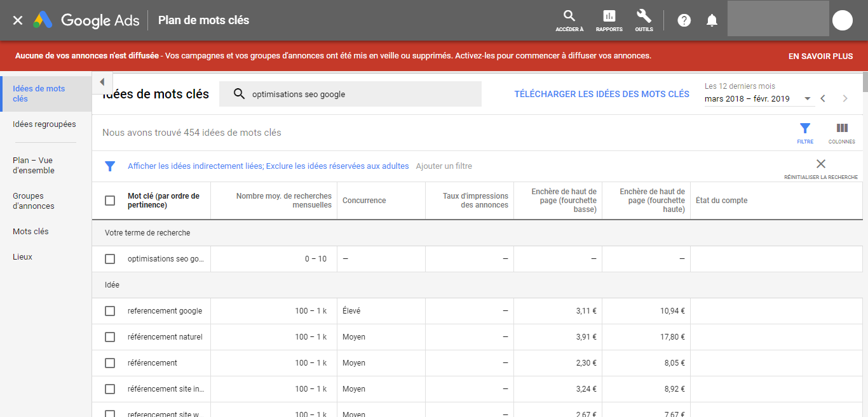
Task: Toggle the select-all header checkbox
Action: 110,201
